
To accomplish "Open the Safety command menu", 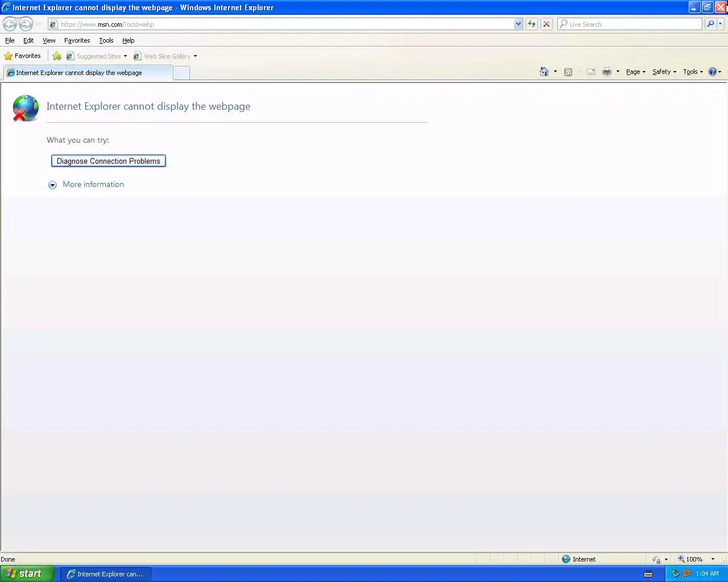I will [664, 72].
